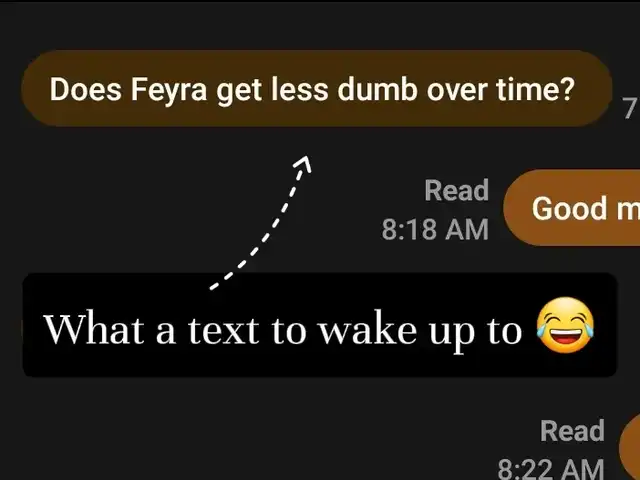The width and height of the screenshot is (640, 480).
Task: Select the "What a text to wake up to" caption box
Action: coord(320,325)
